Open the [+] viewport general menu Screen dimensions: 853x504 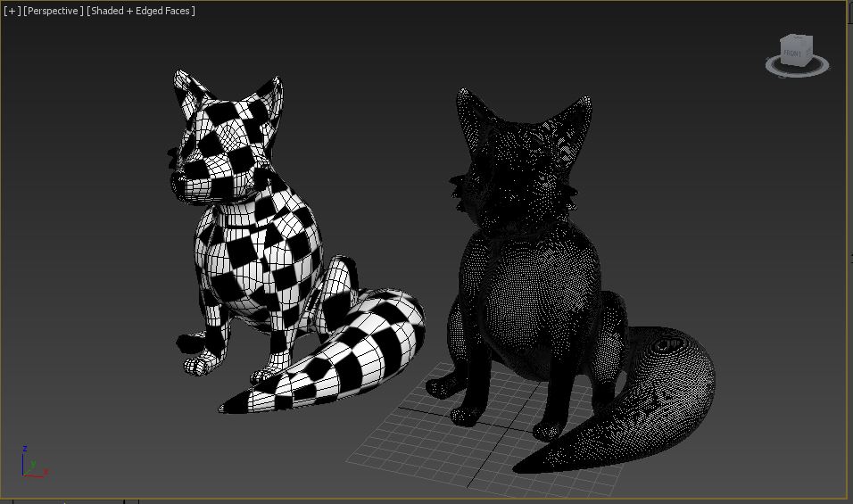click(12, 11)
